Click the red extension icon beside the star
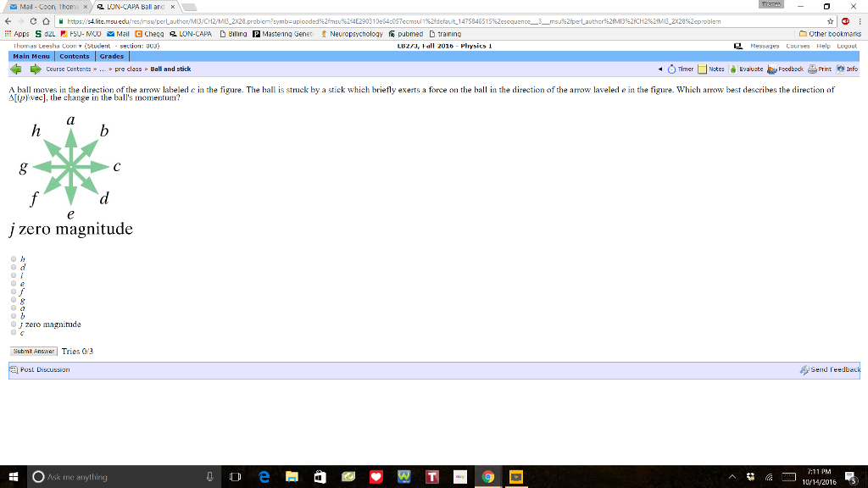 [845, 21]
